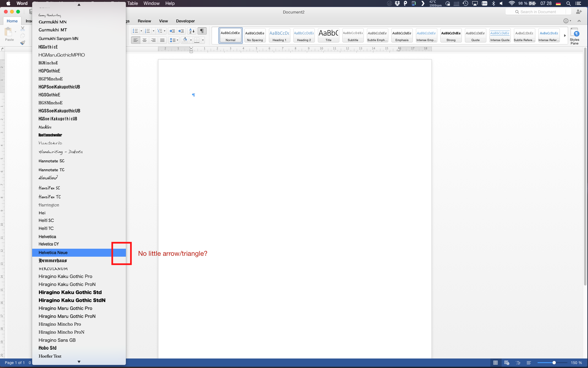Open the Home ribbon tab
The width and height of the screenshot is (588, 368).
point(12,21)
